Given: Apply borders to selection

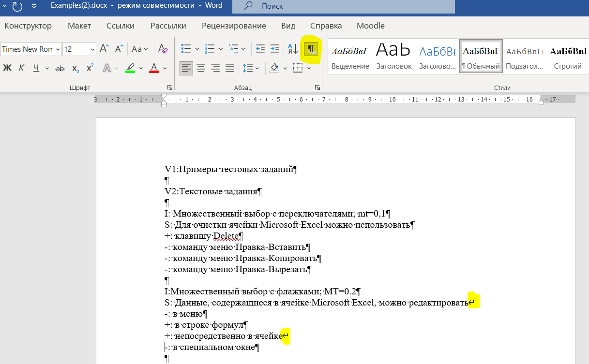Looking at the screenshot, I should (298, 68).
